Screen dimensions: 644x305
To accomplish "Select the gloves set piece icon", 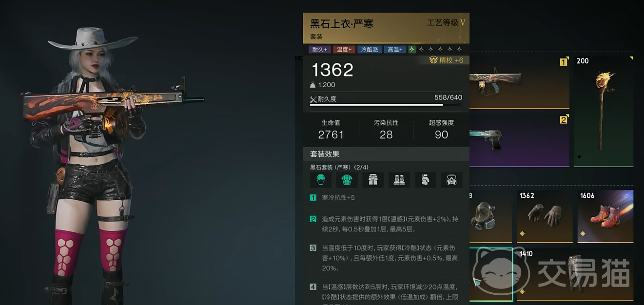I will point(425,180).
